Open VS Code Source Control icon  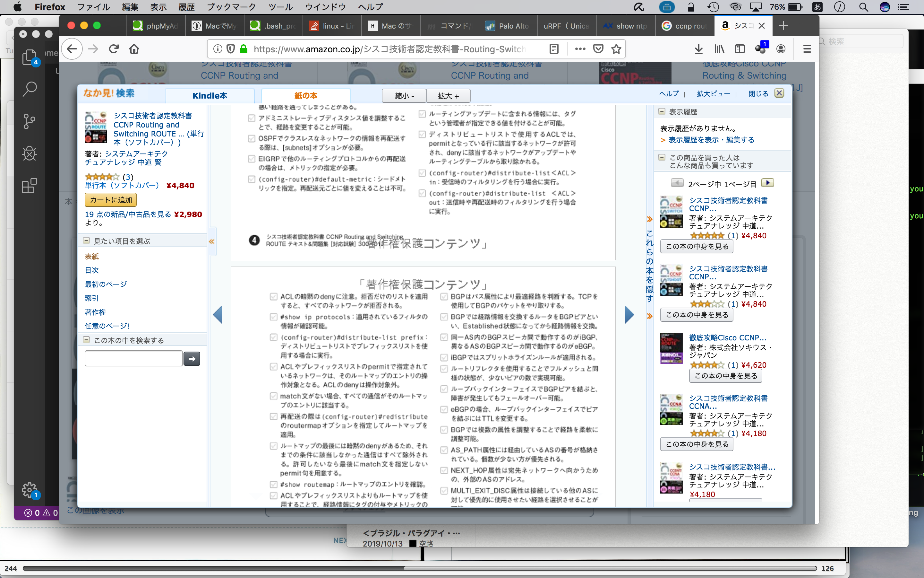[x=30, y=121]
